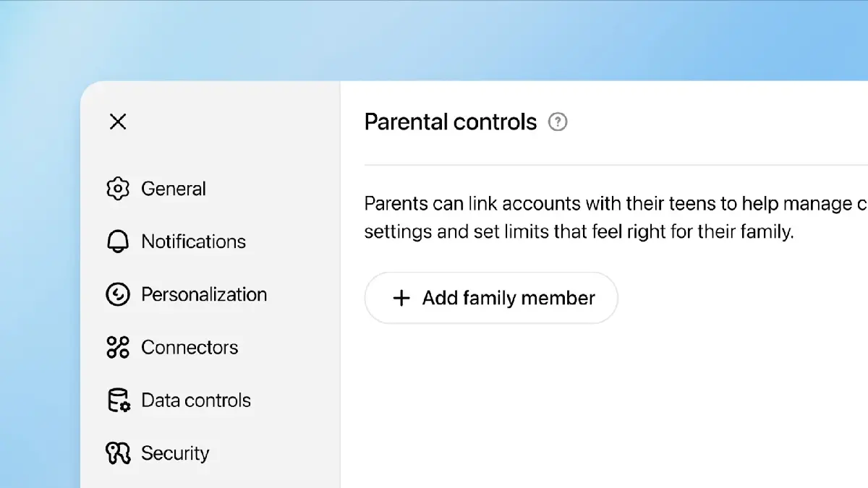Viewport: 868px width, 488px height.
Task: Click the General gear icon
Action: 117,189
